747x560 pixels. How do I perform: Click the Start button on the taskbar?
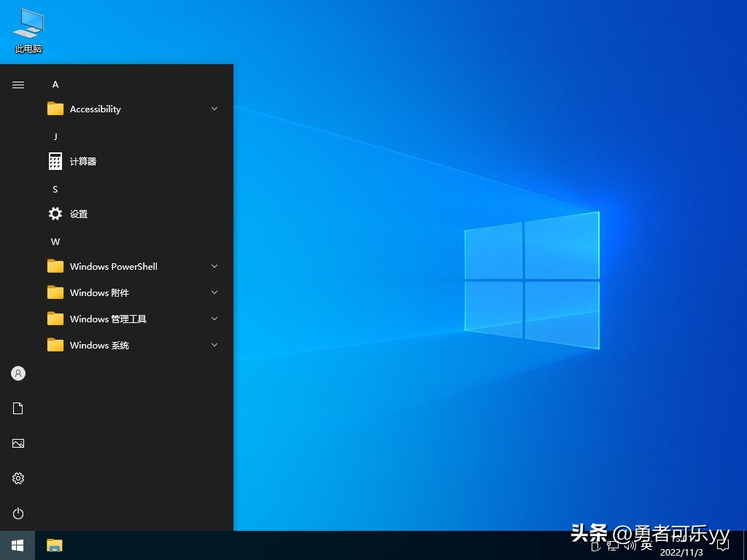pos(16,545)
